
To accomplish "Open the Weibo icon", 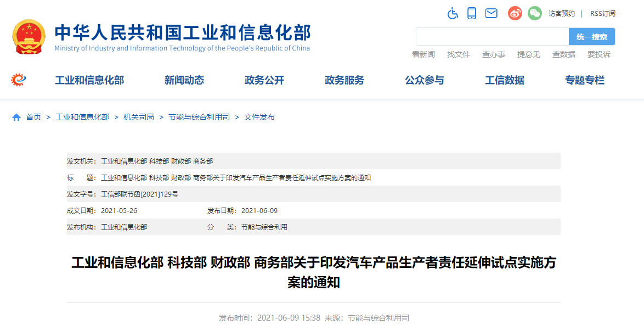I will pyautogui.click(x=515, y=13).
